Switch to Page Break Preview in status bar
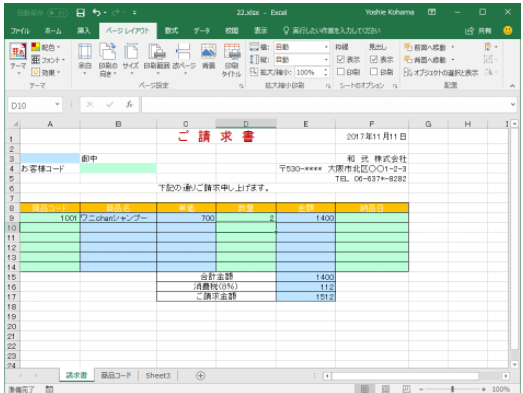 406,389
